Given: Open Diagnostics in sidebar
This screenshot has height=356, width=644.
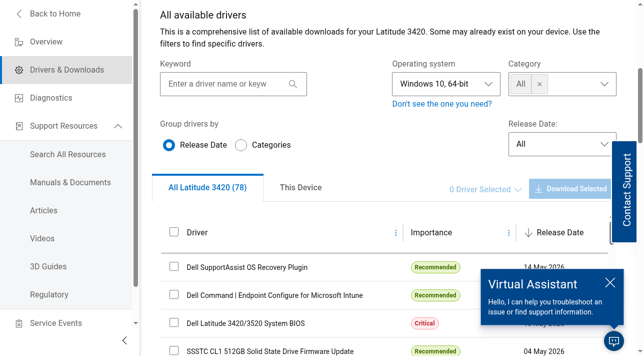Looking at the screenshot, I should (x=66, y=98).
